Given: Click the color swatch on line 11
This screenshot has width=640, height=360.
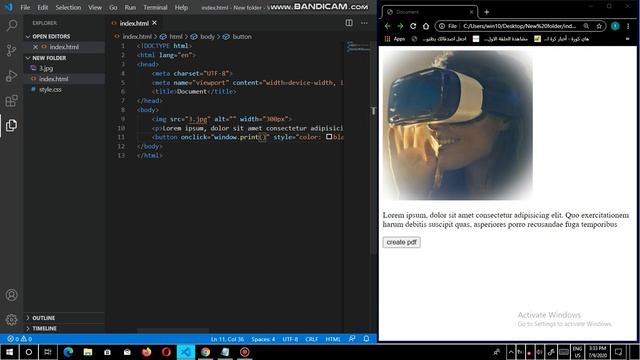Looking at the screenshot, I should (329, 137).
